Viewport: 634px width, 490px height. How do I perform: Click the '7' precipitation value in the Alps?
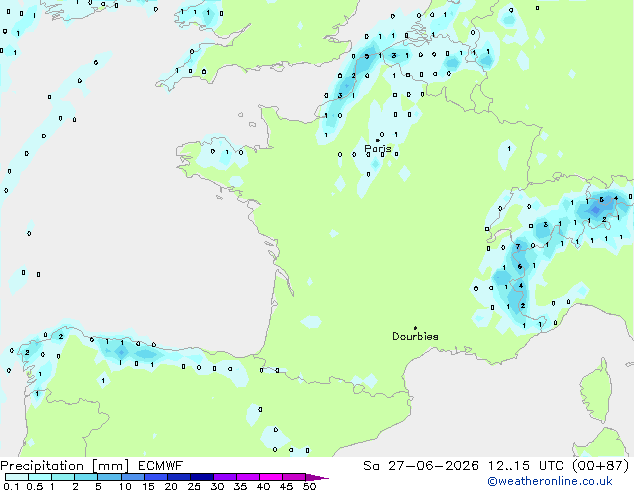coord(518,246)
